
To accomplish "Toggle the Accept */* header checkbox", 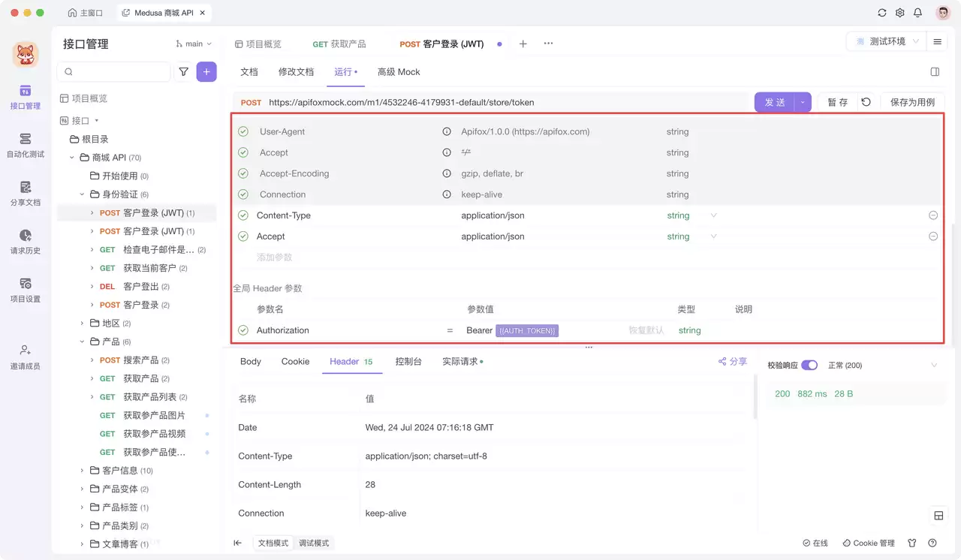I will coord(243,152).
